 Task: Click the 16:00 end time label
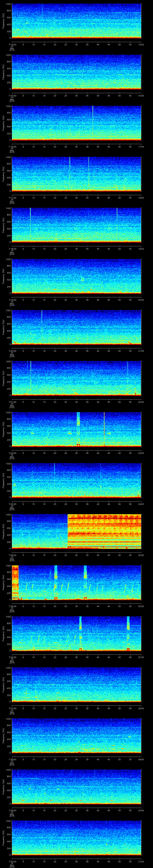pyautogui.click(x=141, y=96)
